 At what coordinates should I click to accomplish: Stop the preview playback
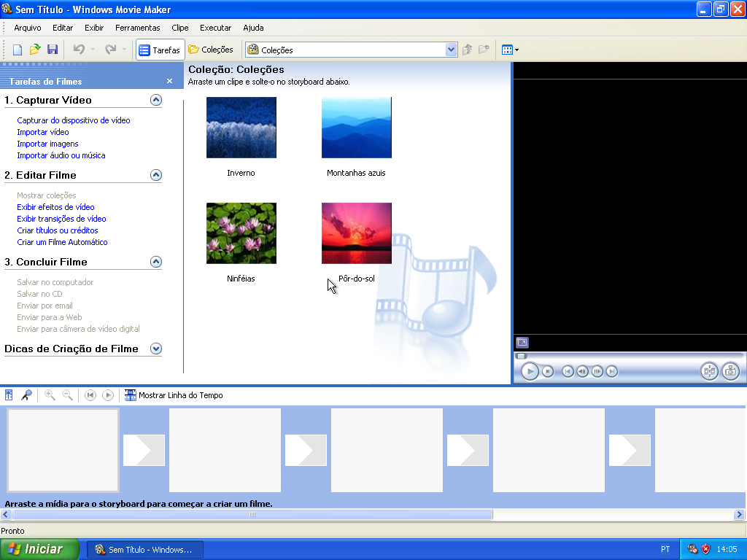pyautogui.click(x=548, y=371)
